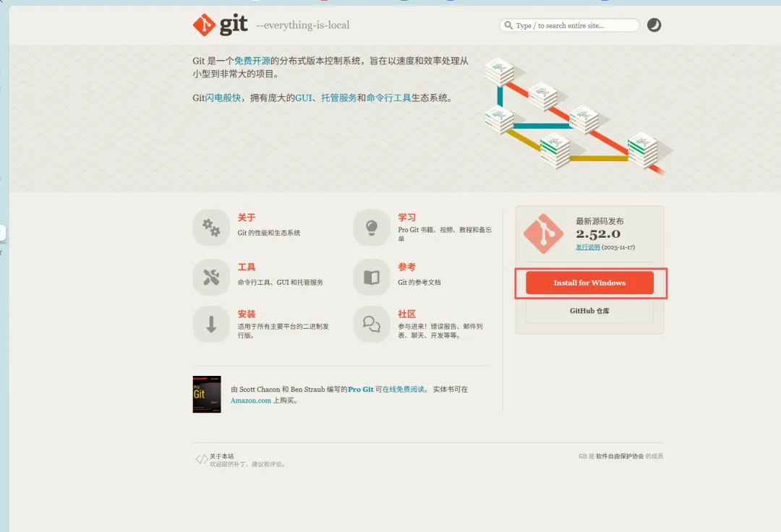Open the 学习 lightbulb icon

(x=372, y=228)
